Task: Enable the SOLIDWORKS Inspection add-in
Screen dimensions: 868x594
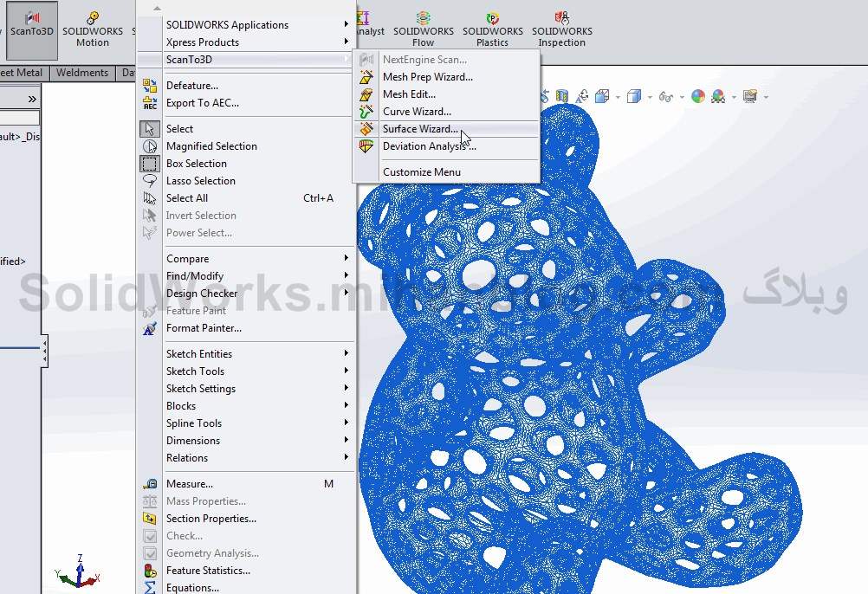Action: click(562, 29)
